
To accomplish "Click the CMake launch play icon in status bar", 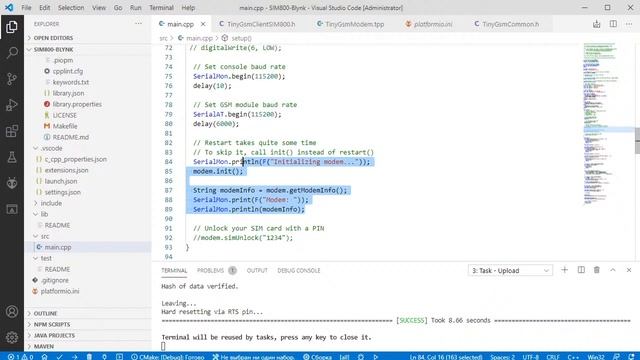I will [376, 357].
